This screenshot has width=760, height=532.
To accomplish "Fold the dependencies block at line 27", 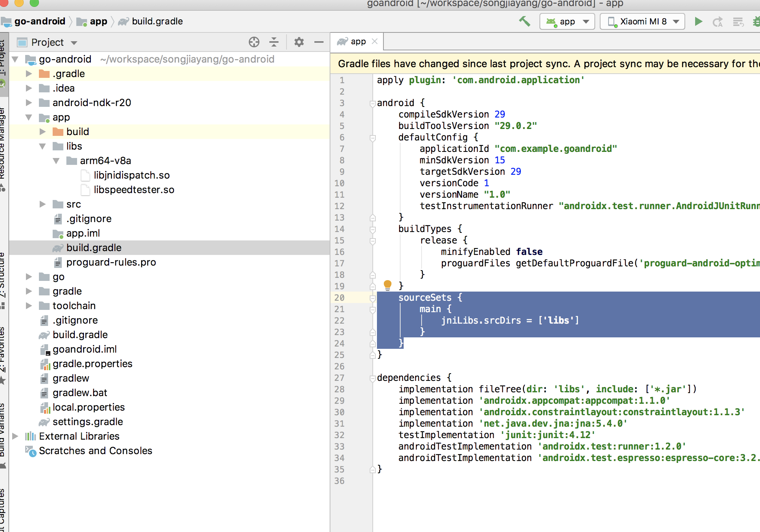I will [x=372, y=378].
